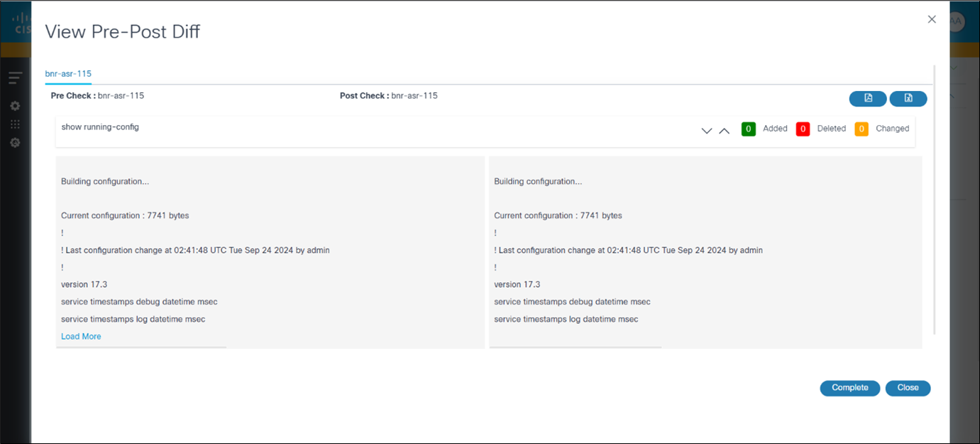
Task: Export the diff as Excel file
Action: pos(908,99)
